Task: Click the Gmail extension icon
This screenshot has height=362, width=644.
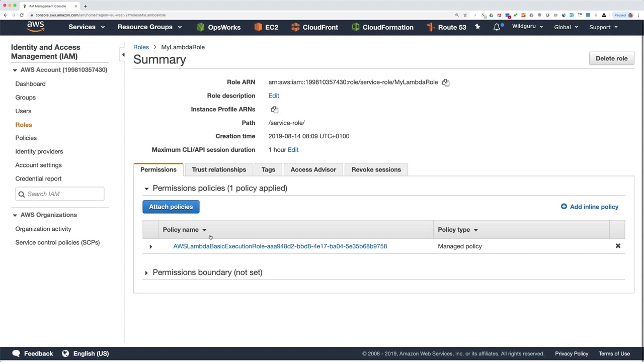Action: (x=499, y=15)
